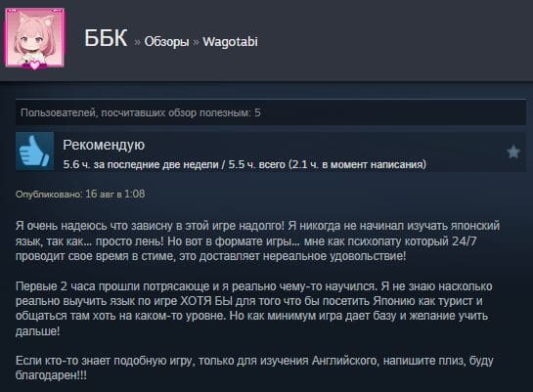Image resolution: width=533 pixels, height=392 pixels.
Task: Click the number 5 in the helpful count
Action: (257, 112)
